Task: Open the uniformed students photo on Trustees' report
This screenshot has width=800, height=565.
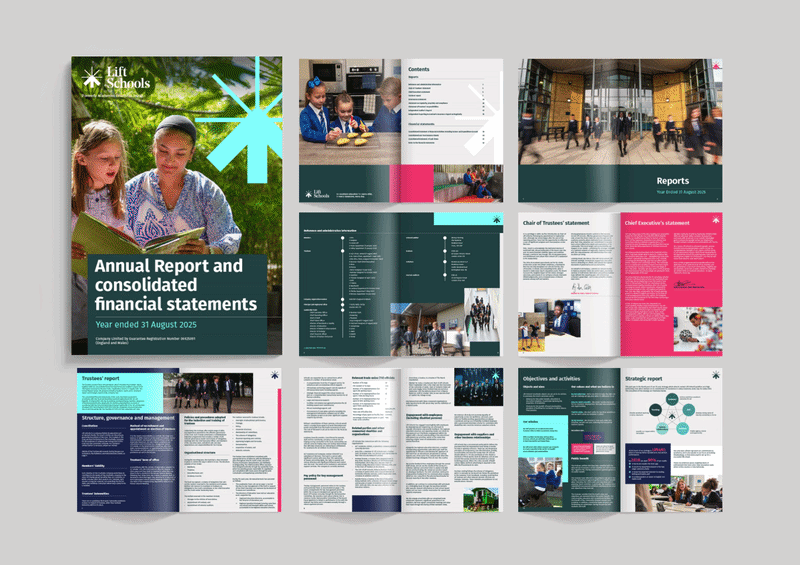Action: click(208, 392)
